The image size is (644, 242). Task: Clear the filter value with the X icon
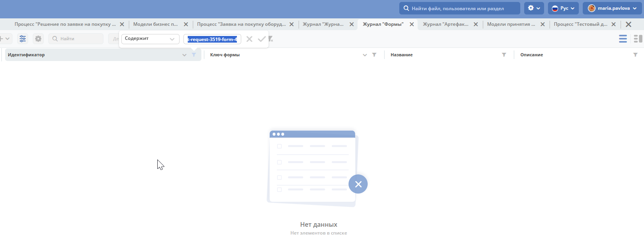249,39
